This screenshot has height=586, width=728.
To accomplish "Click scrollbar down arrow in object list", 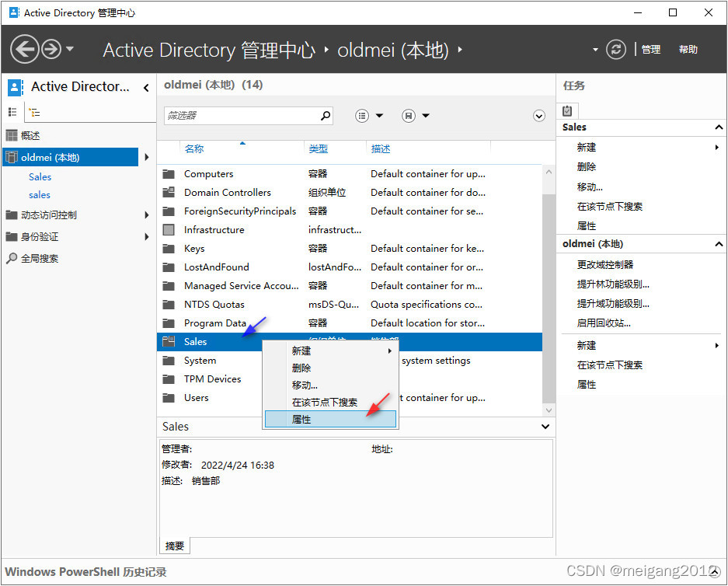I will tap(549, 410).
